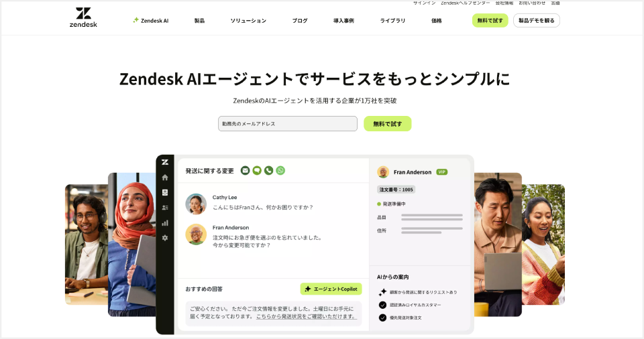644x339 pixels.
Task: Click the 製品デモを観る button
Action: point(537,21)
